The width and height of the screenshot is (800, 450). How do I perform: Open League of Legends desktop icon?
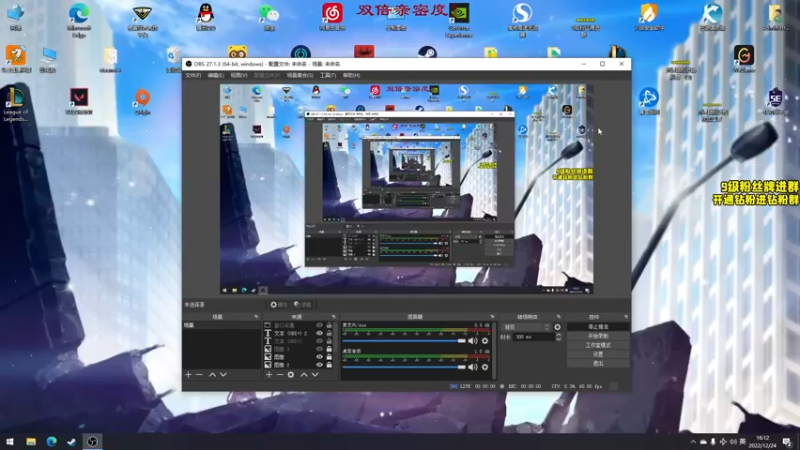[16, 104]
